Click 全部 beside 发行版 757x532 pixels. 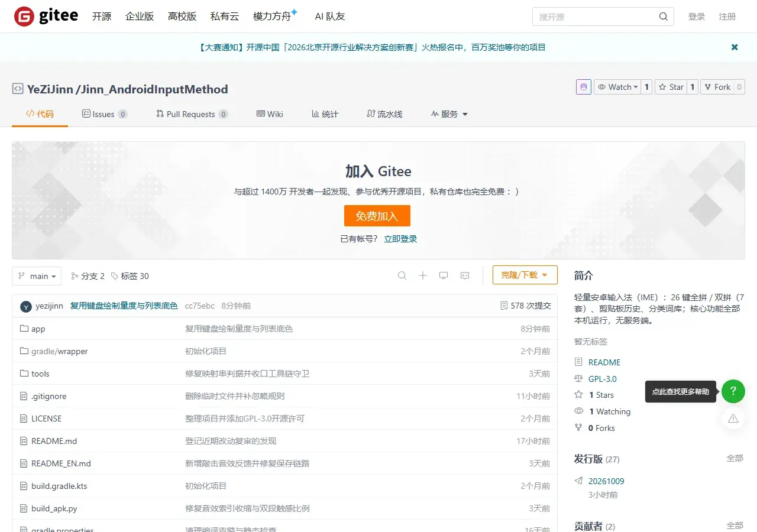(735, 458)
